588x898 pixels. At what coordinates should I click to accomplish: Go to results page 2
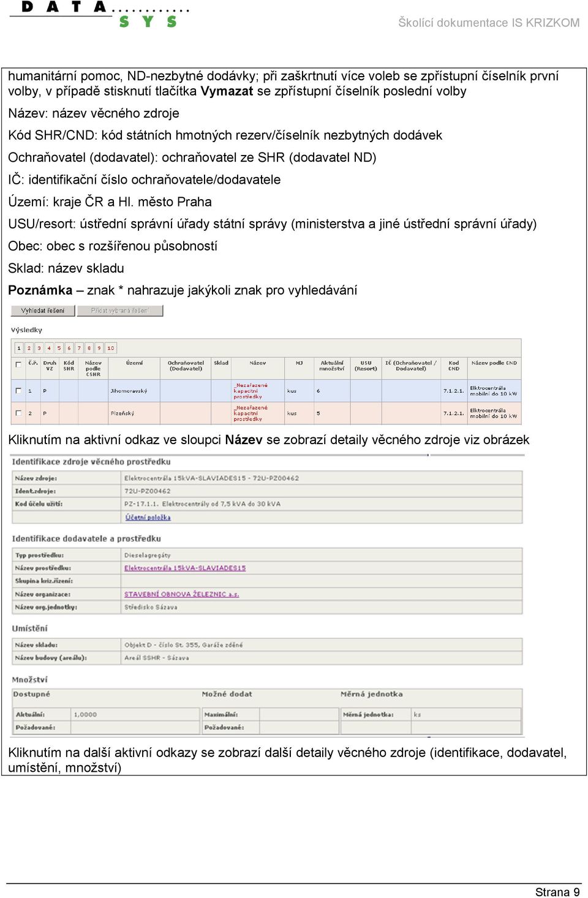tap(29, 348)
